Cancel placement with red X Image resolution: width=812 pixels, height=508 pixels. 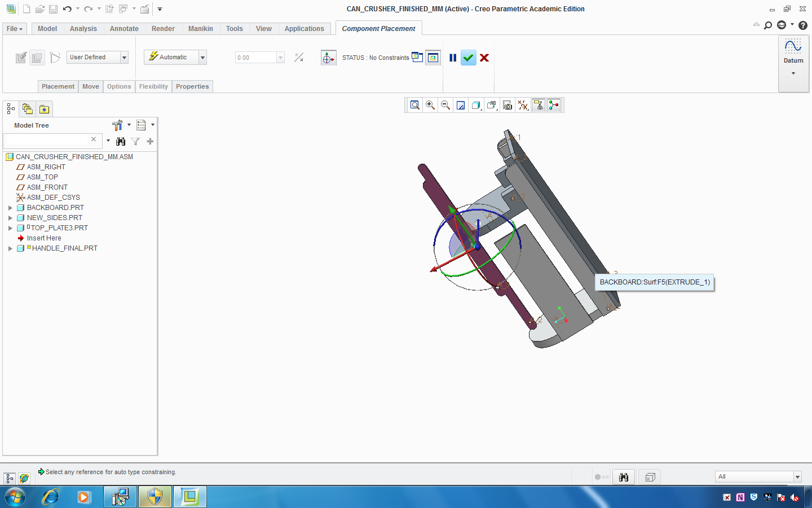(484, 58)
